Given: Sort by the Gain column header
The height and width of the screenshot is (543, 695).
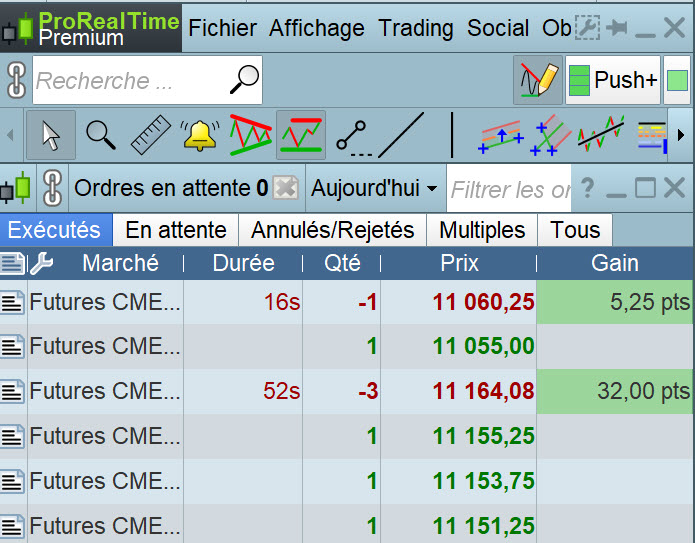Looking at the screenshot, I should 614,263.
